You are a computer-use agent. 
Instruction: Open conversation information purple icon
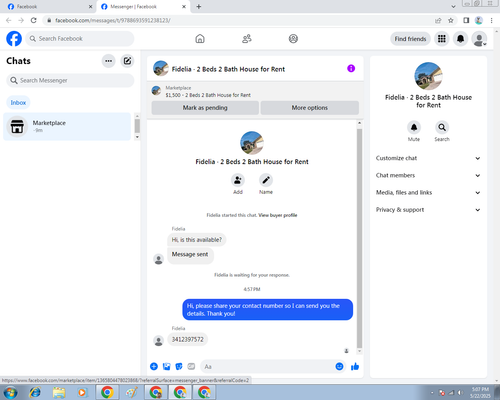point(351,68)
